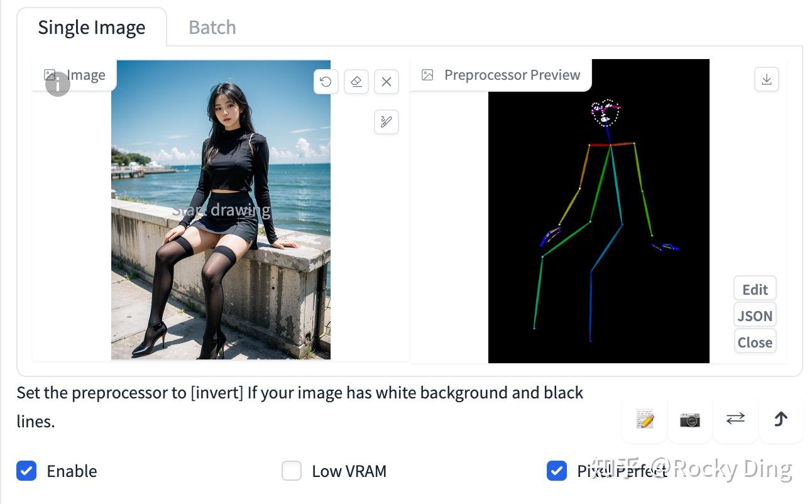Send dimensions using the upward arrow icon
Viewport: 812px width, 504px height.
pyautogui.click(x=781, y=419)
